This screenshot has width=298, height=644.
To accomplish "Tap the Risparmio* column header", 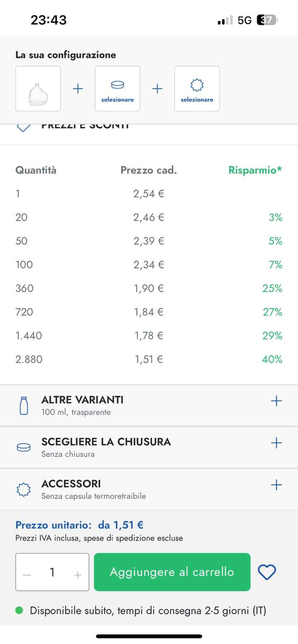I will pos(255,170).
